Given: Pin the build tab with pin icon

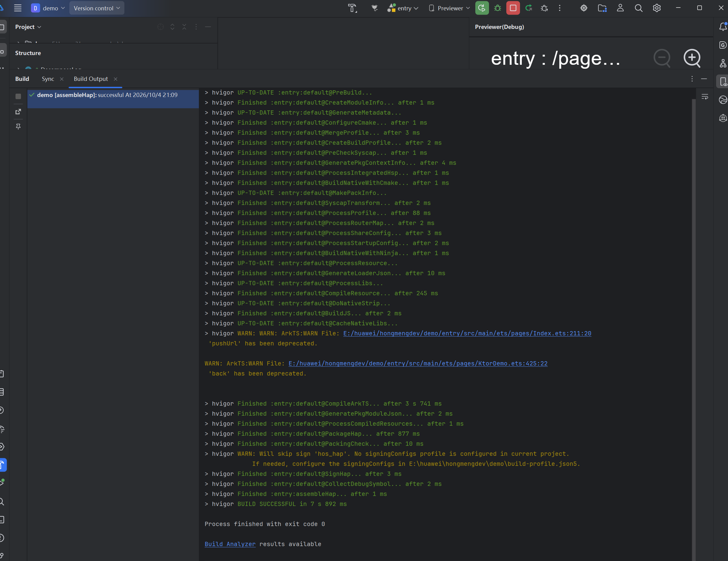Looking at the screenshot, I should [18, 126].
